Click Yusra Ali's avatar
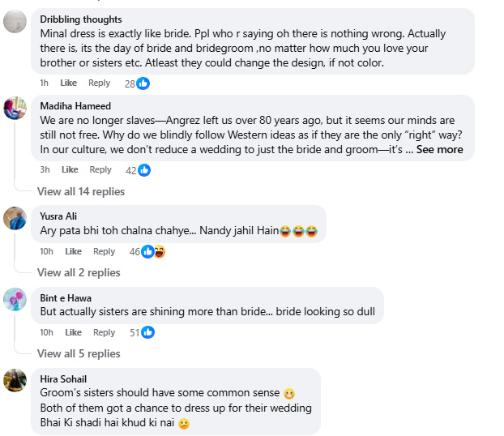The image size is (504, 436). [15, 218]
